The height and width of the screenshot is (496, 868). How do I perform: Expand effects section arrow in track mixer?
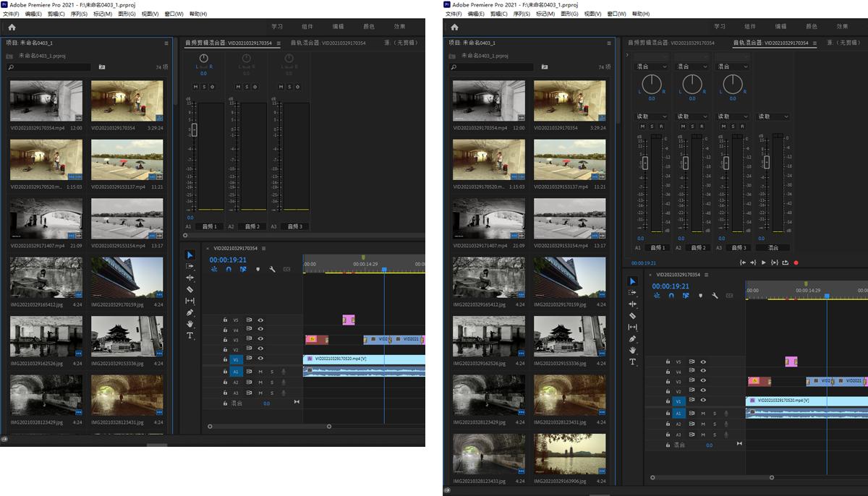click(627, 55)
